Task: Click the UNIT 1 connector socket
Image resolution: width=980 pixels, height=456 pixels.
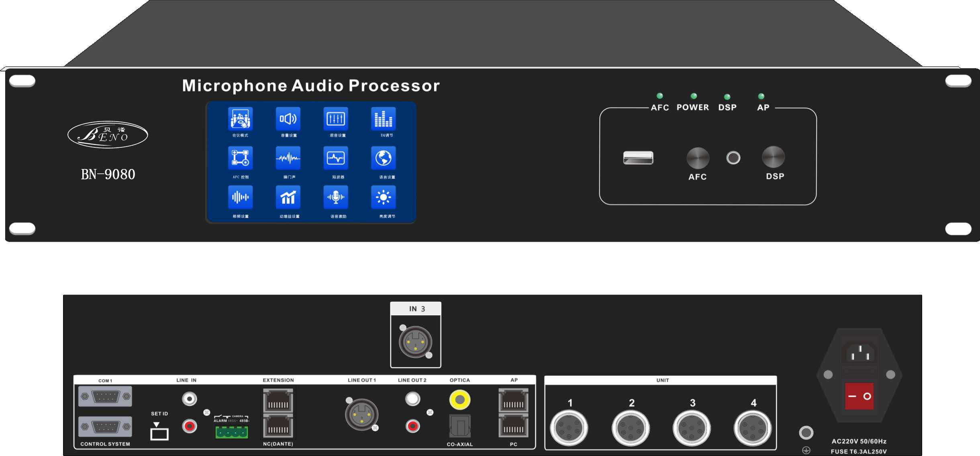Action: click(569, 428)
